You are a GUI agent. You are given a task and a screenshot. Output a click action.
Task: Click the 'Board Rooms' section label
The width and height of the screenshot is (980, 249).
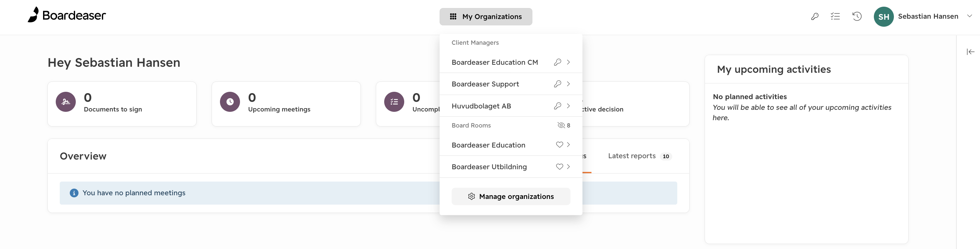471,125
